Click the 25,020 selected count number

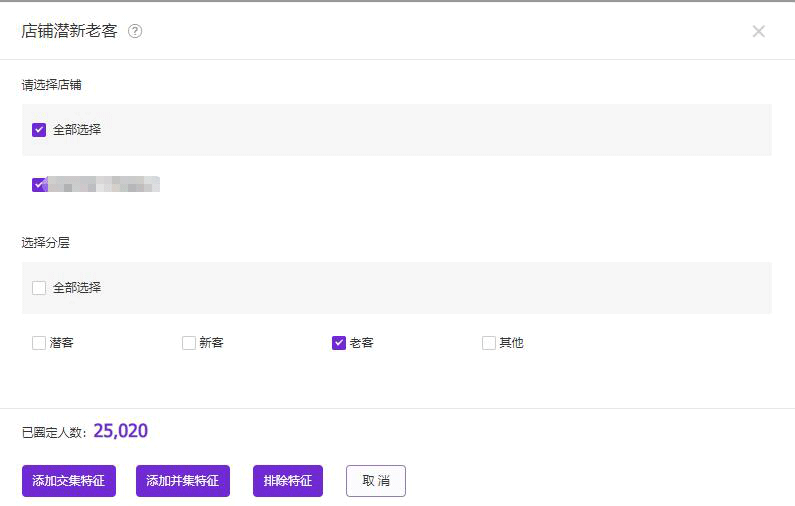point(121,431)
